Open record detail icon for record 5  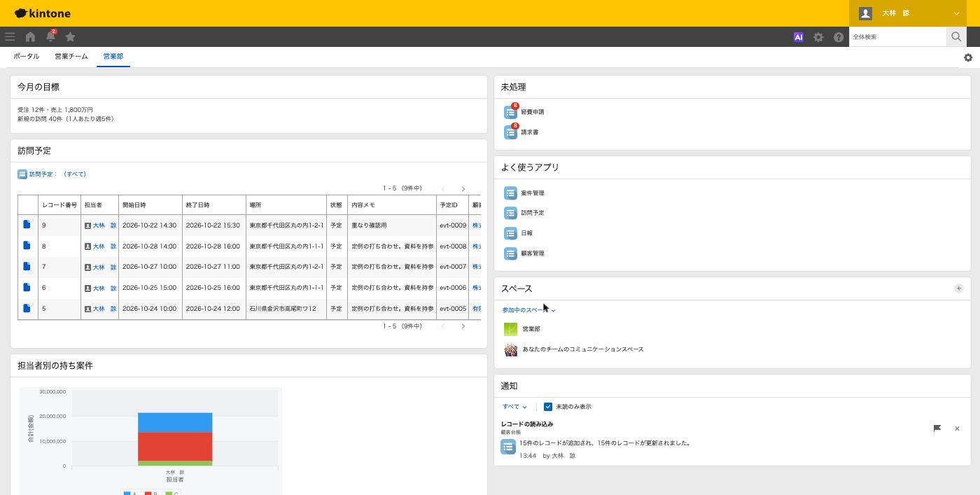pos(27,309)
